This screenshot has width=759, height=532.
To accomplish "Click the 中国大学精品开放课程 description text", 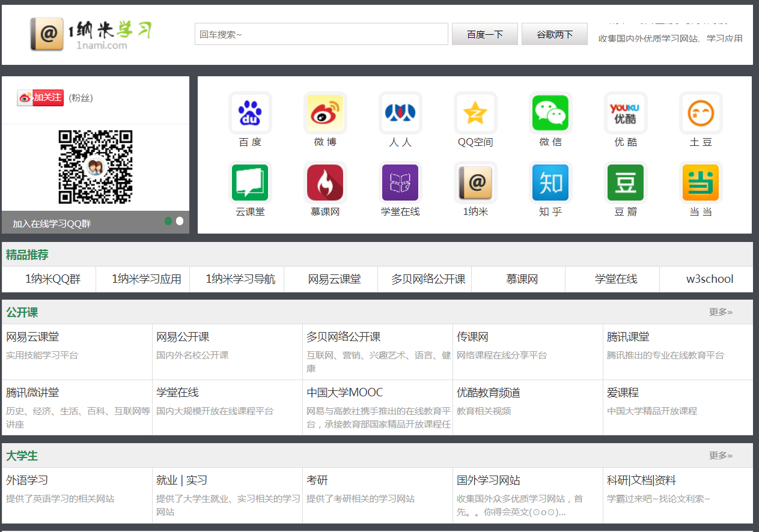I will [x=652, y=411].
